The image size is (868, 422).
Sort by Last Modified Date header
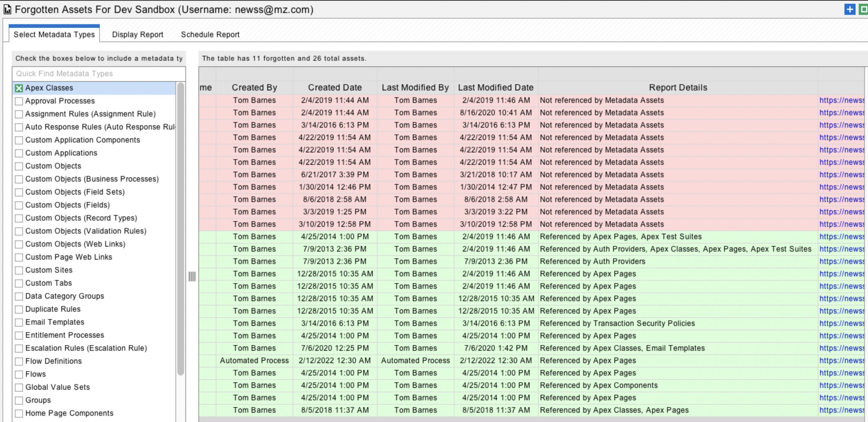(x=495, y=88)
